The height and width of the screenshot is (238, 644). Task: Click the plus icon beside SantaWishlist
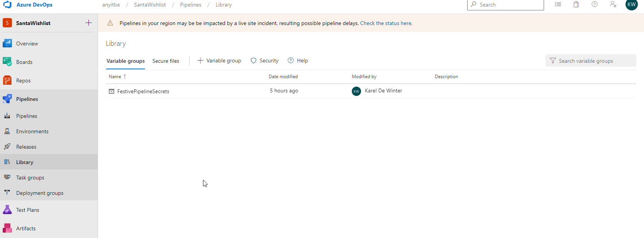88,23
